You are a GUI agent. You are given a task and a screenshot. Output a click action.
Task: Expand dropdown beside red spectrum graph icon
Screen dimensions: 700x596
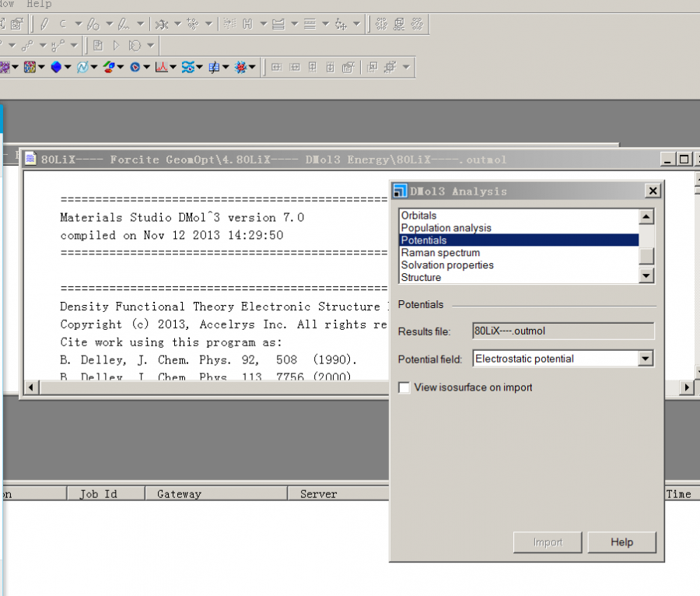pos(173,67)
